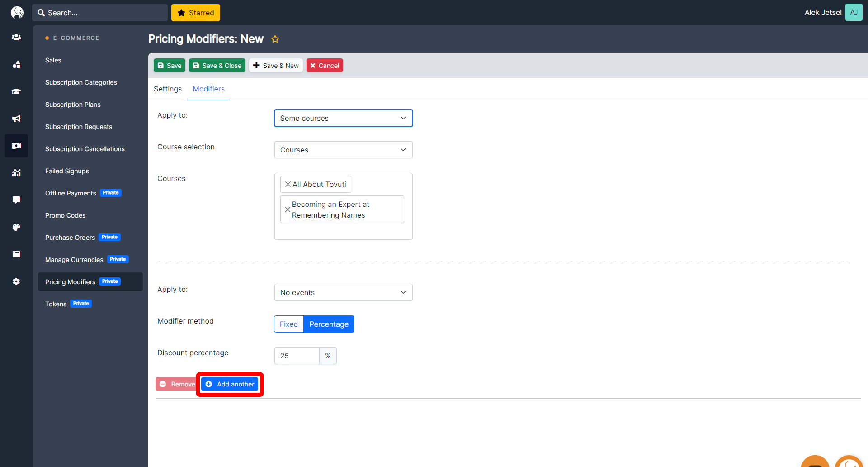Viewport: 868px width, 467px height.
Task: Go to Sales menu item
Action: click(53, 60)
